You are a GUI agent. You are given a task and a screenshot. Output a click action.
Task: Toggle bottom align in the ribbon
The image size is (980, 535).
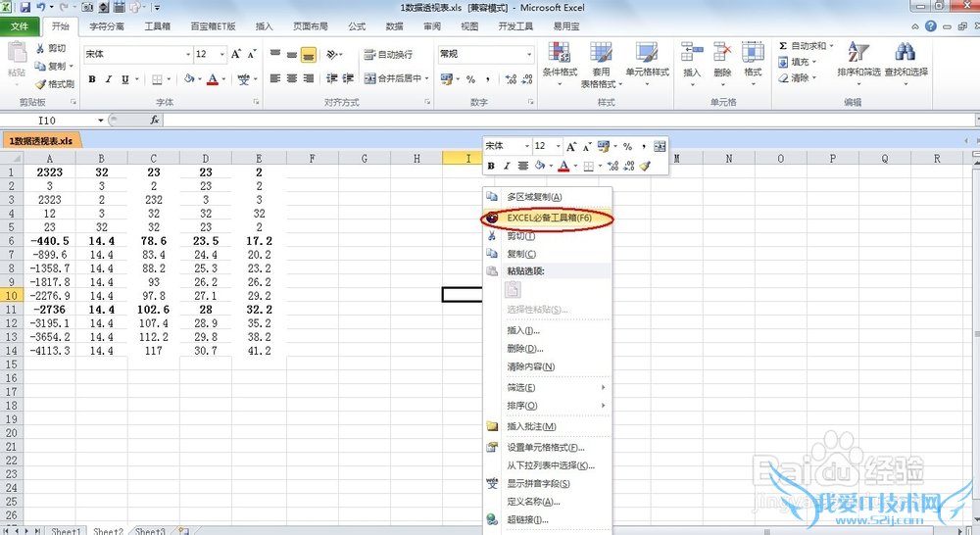coord(309,54)
